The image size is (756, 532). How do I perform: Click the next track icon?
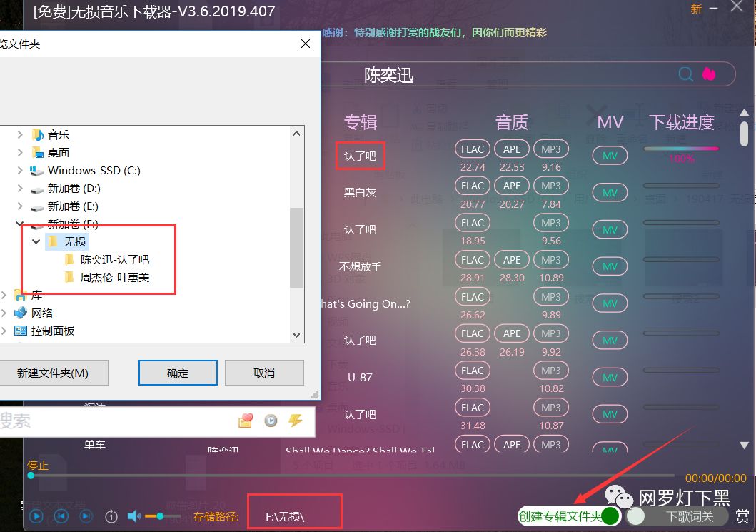[86, 516]
